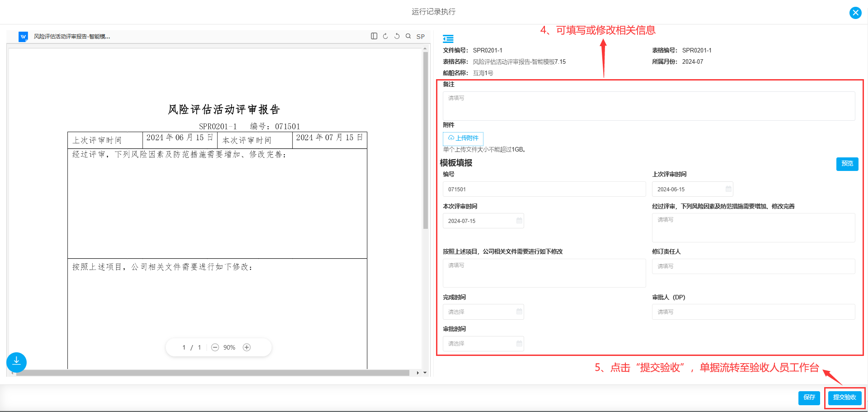
Task: Click the 文件编号 value SPR0201-1
Action: pos(488,50)
